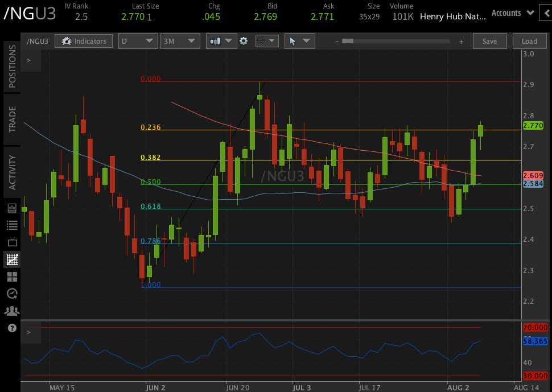The image size is (552, 392).
Task: Open the grid chart layout sidebar icon
Action: tap(12, 259)
